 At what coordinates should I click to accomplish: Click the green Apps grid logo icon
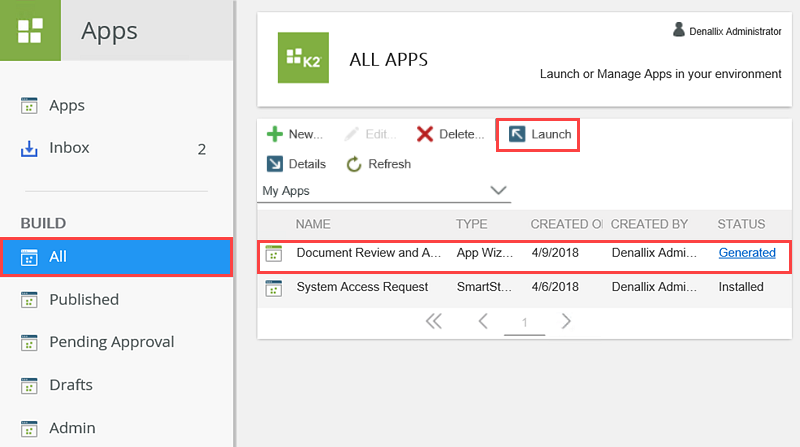point(29,30)
